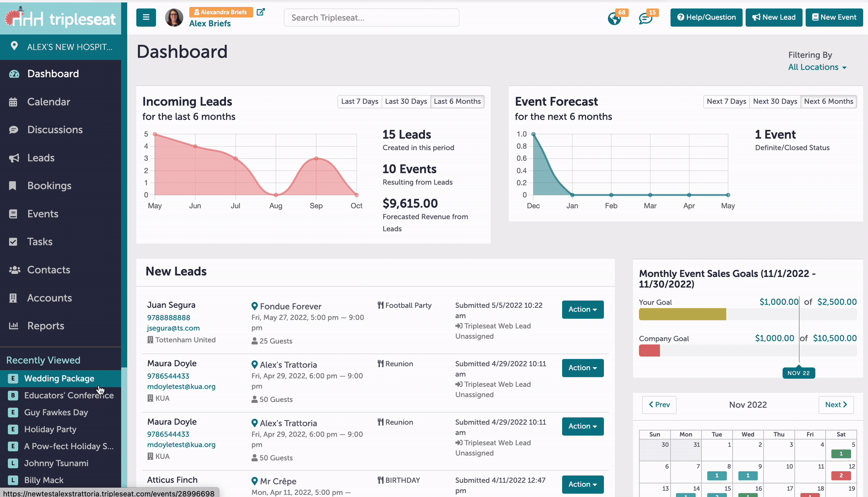Open email link jsegura@ts.com
Screen dimensions: 868x497
173,328
